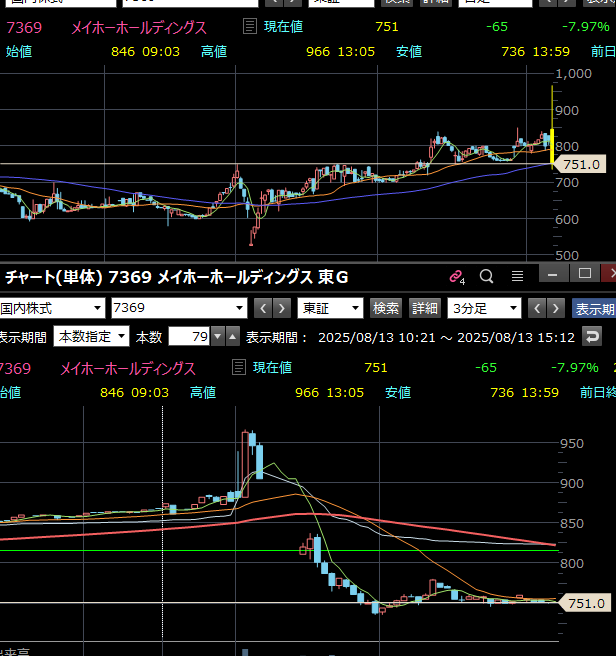Click the 736 13:59 low value in upper chart
This screenshot has height=656, width=616.
[535, 51]
